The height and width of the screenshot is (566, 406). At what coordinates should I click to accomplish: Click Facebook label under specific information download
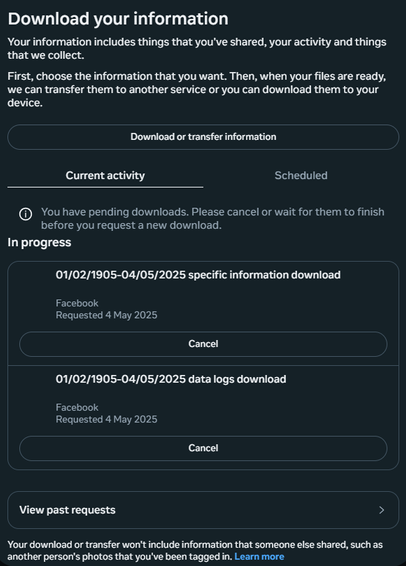[x=77, y=303]
